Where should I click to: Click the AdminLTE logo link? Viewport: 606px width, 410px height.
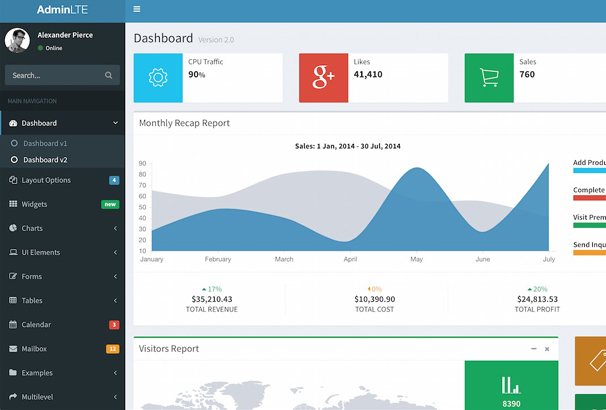point(63,10)
